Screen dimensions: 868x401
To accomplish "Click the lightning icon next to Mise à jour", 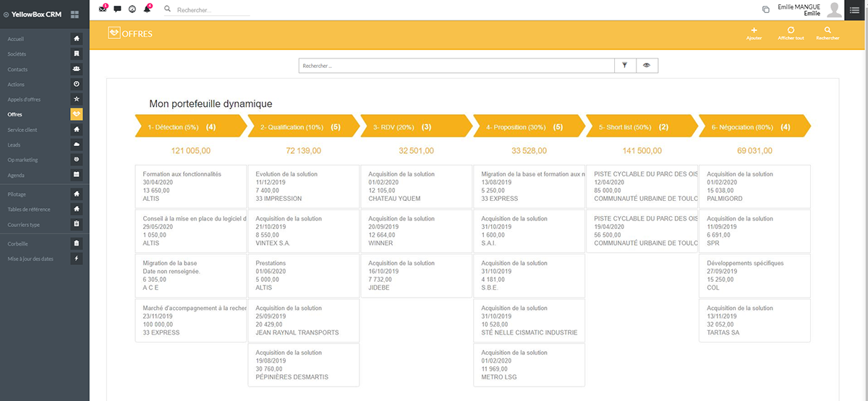I will click(x=77, y=258).
